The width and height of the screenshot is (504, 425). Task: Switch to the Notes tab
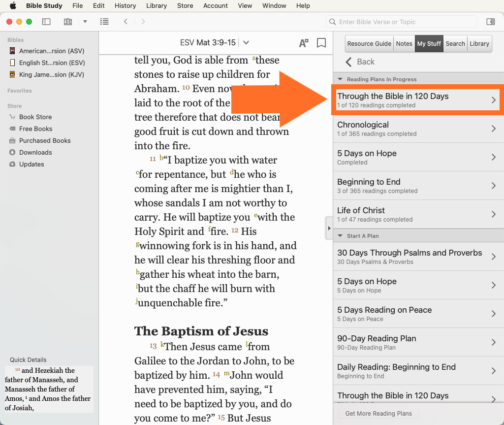point(404,43)
